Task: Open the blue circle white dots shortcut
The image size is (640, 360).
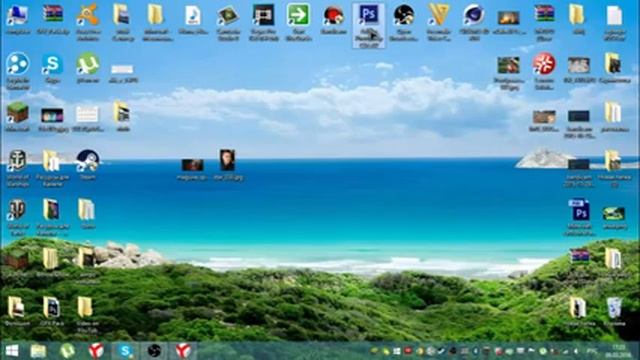Action: tap(18, 70)
